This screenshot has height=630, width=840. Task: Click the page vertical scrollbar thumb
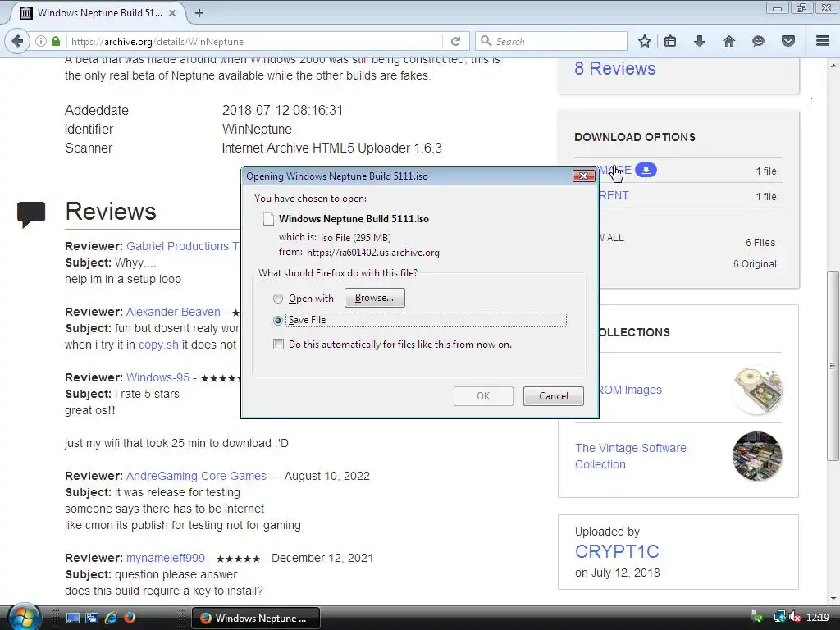(x=833, y=366)
